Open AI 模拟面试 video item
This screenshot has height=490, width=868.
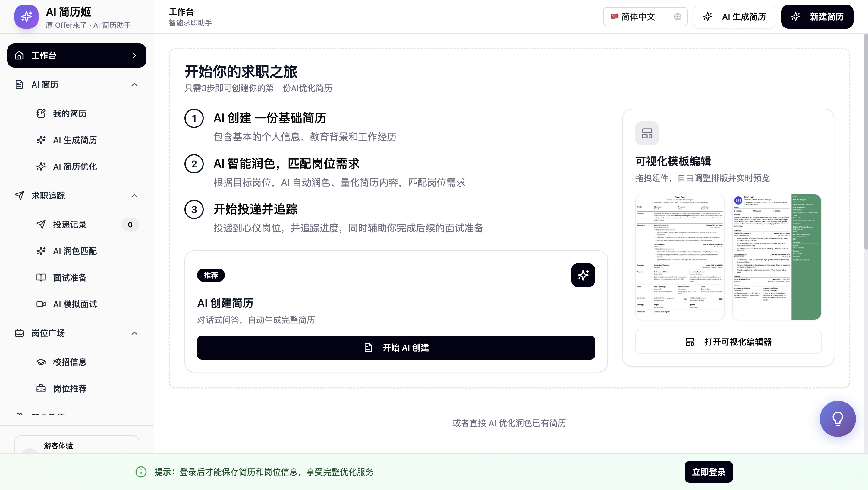click(x=75, y=304)
